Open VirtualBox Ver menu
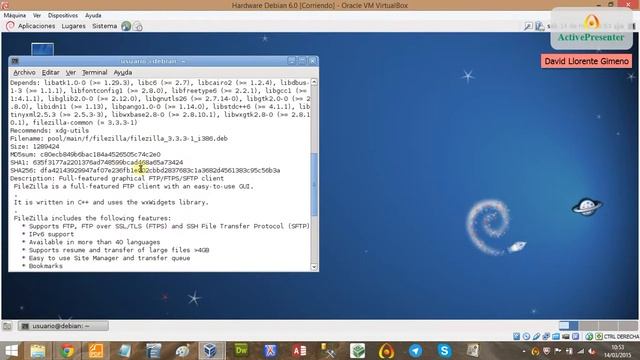The width and height of the screenshot is (640, 360). tap(37, 15)
